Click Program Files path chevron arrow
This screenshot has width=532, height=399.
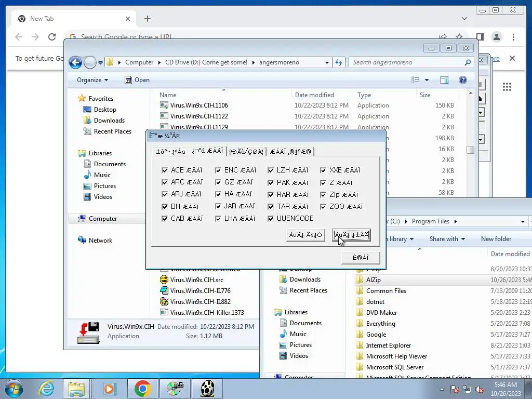pyautogui.click(x=455, y=221)
